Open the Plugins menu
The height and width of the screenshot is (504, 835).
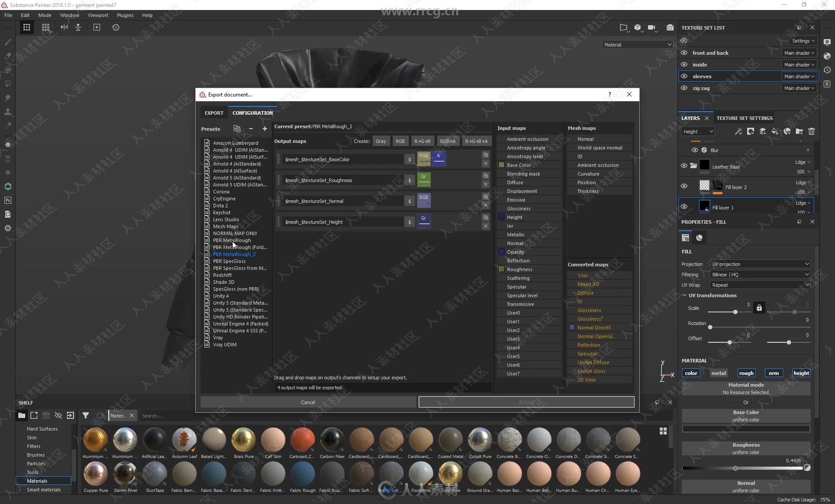(125, 15)
